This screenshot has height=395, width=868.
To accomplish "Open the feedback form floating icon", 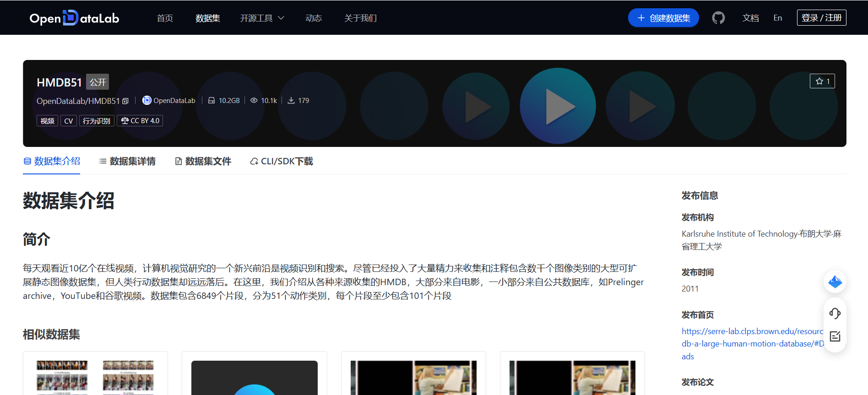I will click(835, 336).
